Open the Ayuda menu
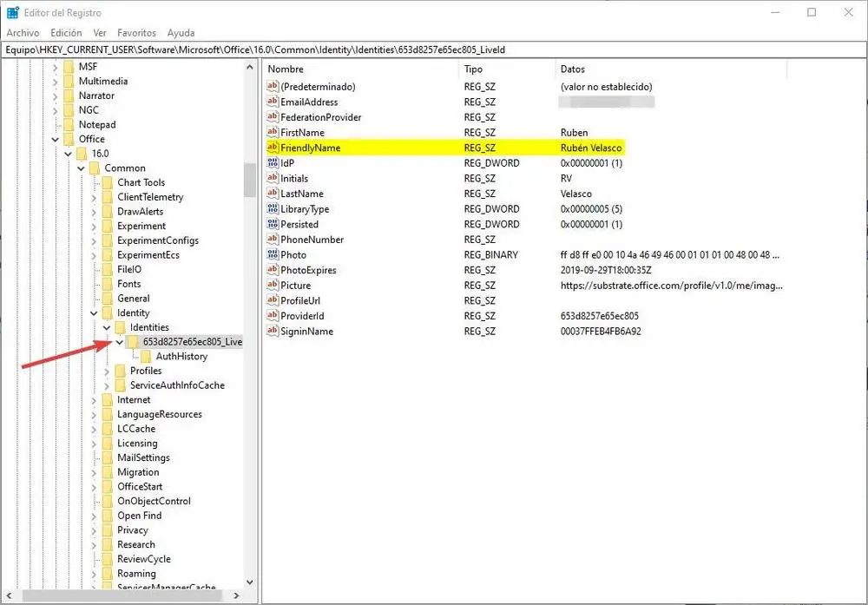 click(181, 33)
